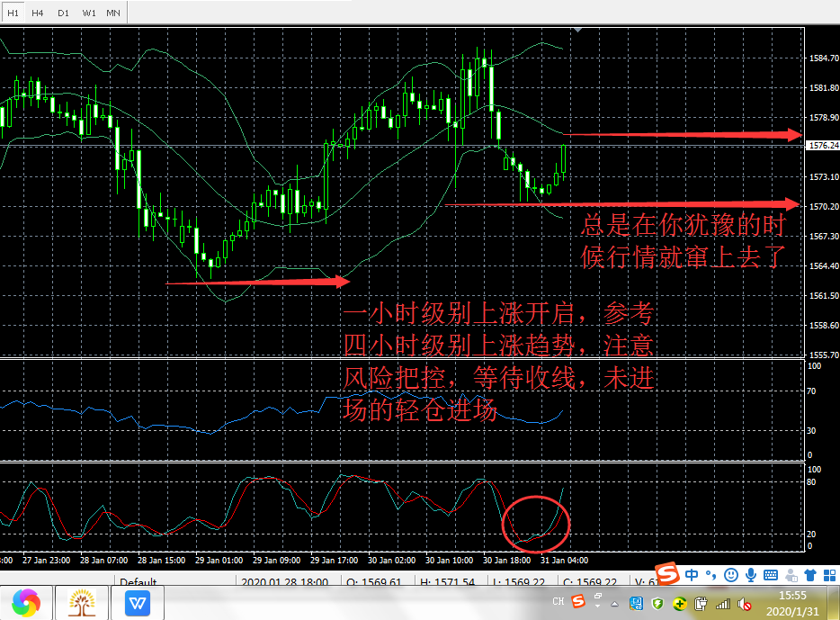
Task: Click the CH language indicator in tray
Action: pyautogui.click(x=559, y=601)
